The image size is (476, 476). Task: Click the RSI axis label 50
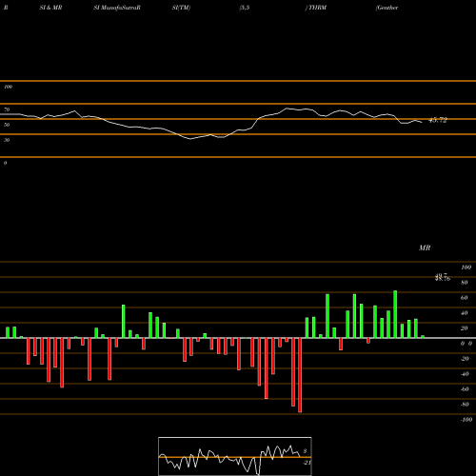point(7,125)
